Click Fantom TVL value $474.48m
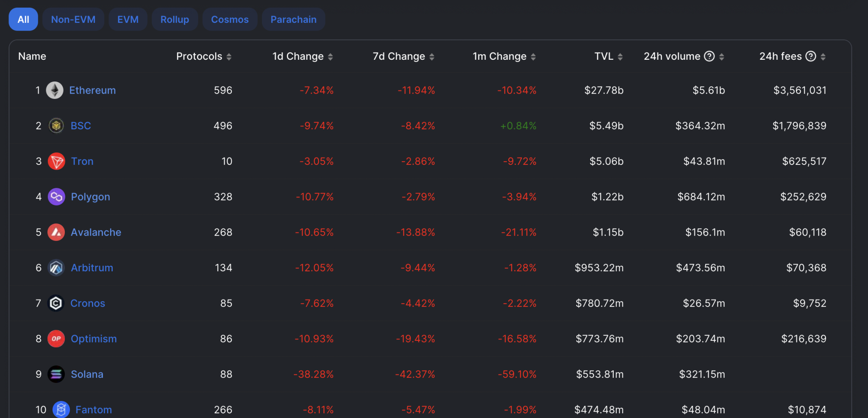This screenshot has height=418, width=868. [x=599, y=410]
